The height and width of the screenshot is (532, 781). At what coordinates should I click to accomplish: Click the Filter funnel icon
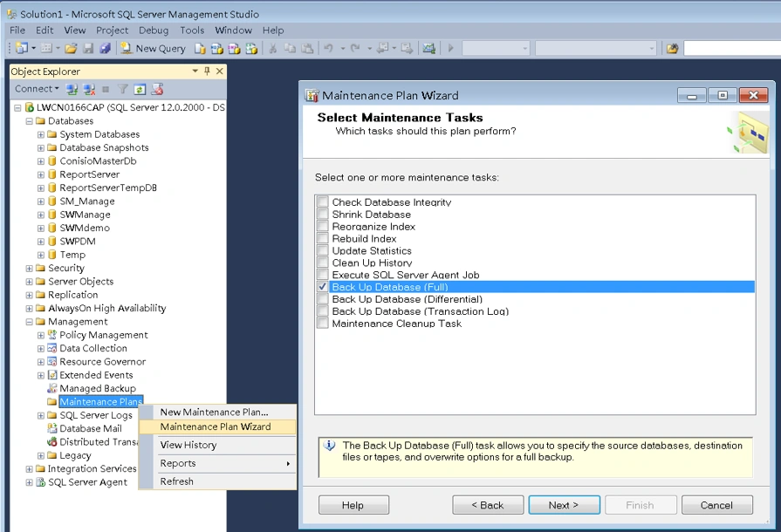coord(122,90)
